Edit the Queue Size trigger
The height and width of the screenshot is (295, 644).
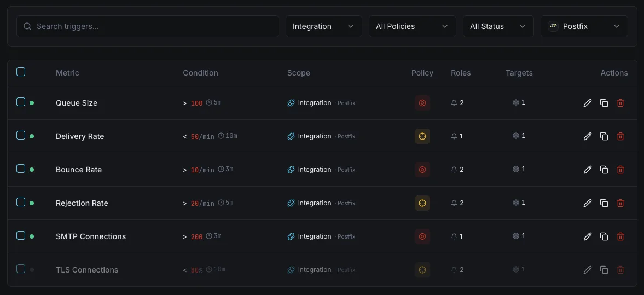click(x=588, y=103)
